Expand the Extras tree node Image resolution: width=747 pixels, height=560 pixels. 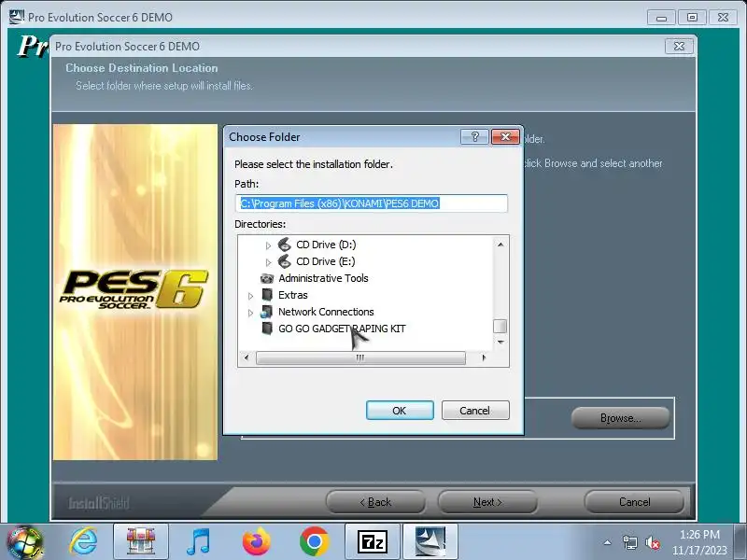pyautogui.click(x=250, y=296)
